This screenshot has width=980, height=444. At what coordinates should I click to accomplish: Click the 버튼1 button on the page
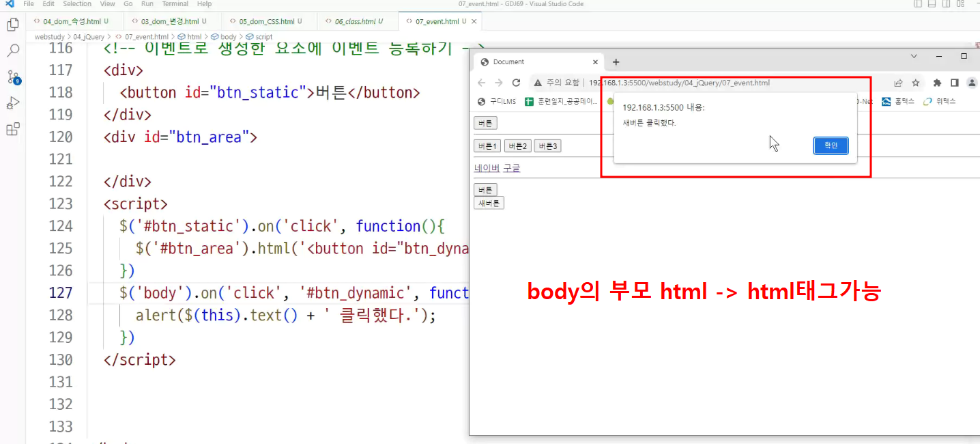(487, 146)
